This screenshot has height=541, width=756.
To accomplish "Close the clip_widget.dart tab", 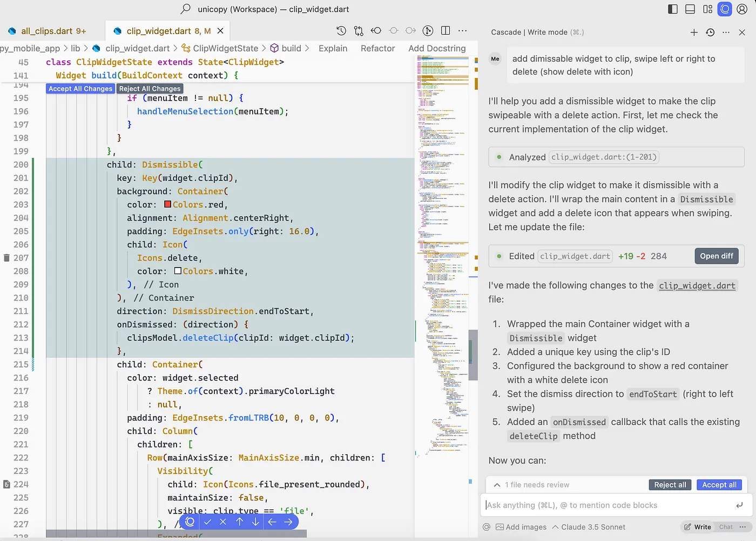I will click(x=220, y=31).
